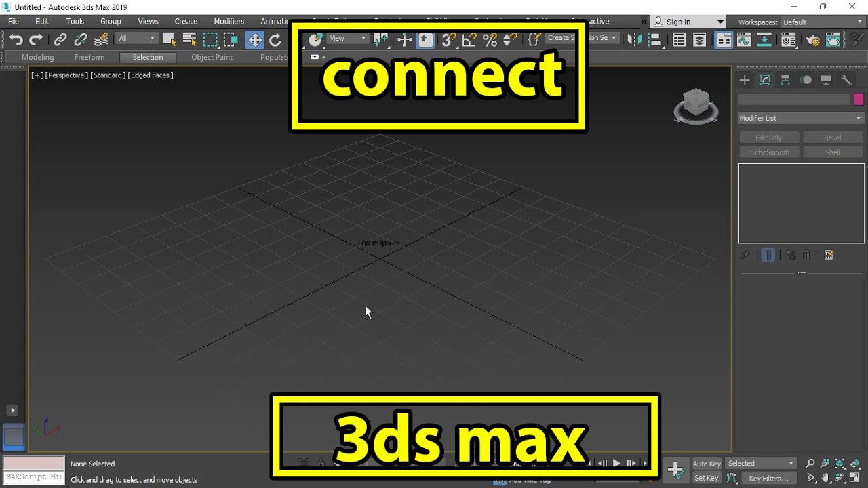Open the named selection sets dropdown
This screenshot has width=868, height=488.
click(583, 38)
